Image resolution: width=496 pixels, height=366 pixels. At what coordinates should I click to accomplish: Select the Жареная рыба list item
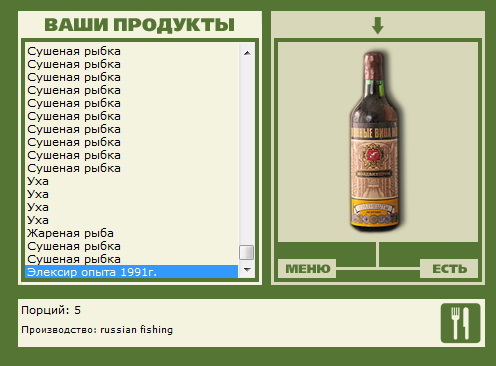[131, 233]
